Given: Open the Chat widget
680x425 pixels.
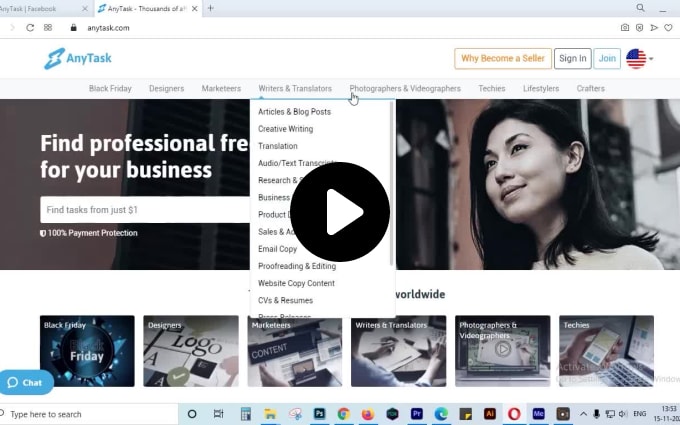Looking at the screenshot, I should (x=26, y=382).
